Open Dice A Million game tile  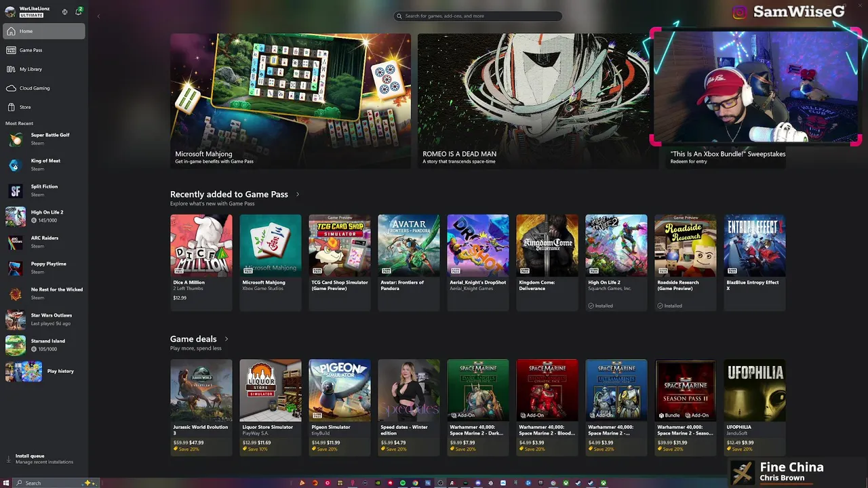coord(201,263)
